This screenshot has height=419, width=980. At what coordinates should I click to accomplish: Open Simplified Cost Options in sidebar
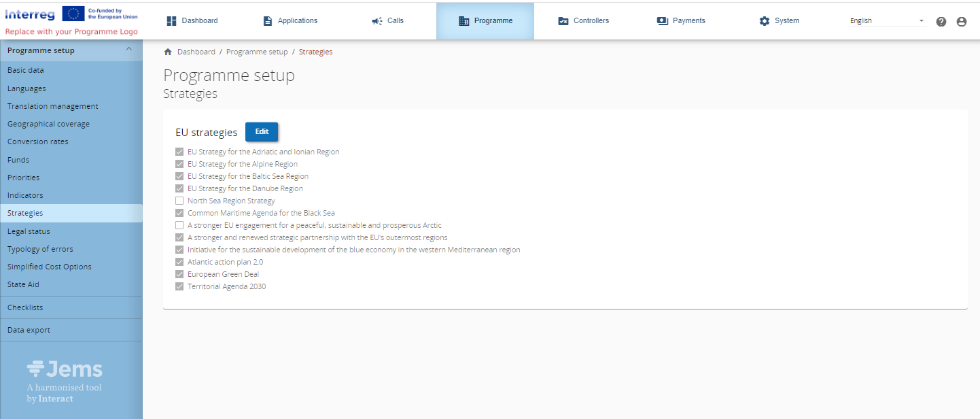click(x=49, y=267)
